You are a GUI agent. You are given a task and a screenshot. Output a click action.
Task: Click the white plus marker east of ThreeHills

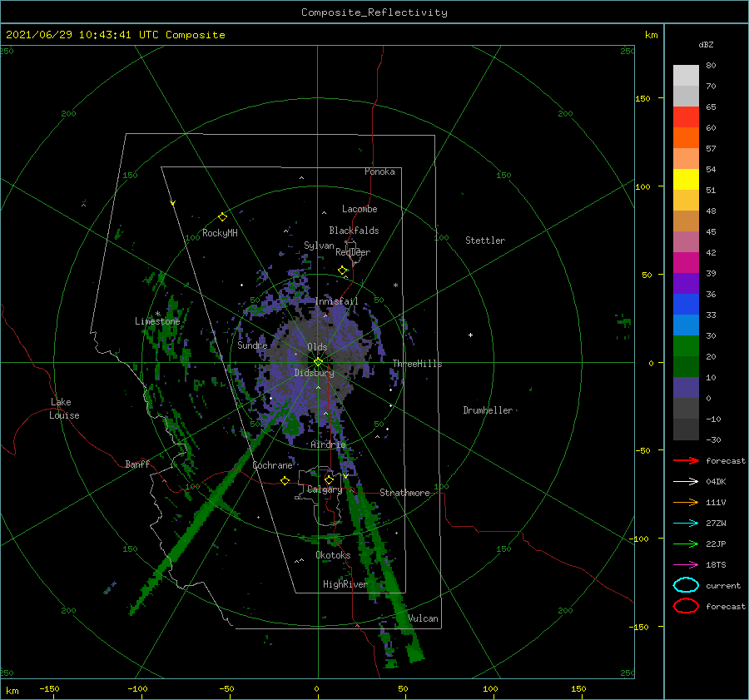(470, 335)
